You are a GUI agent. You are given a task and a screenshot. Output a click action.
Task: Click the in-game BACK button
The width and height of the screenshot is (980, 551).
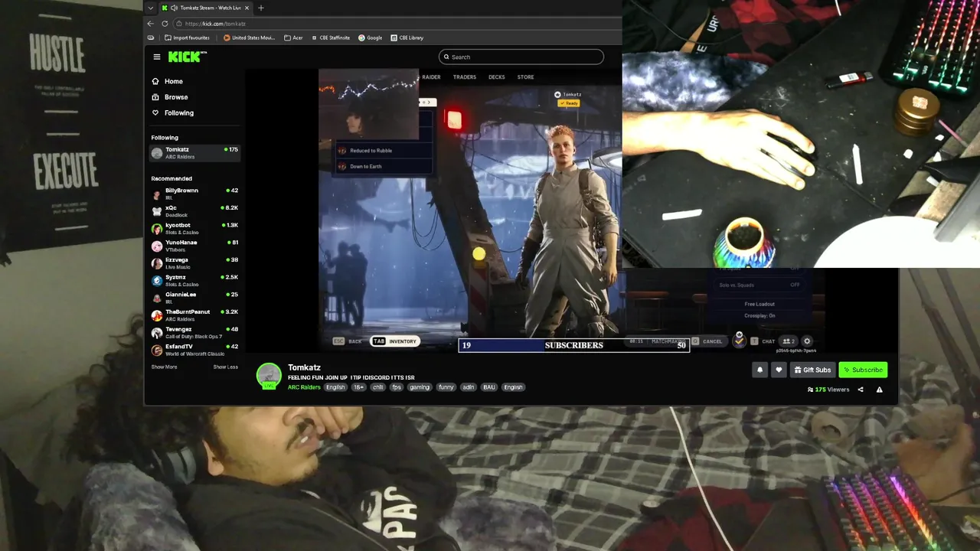point(348,341)
